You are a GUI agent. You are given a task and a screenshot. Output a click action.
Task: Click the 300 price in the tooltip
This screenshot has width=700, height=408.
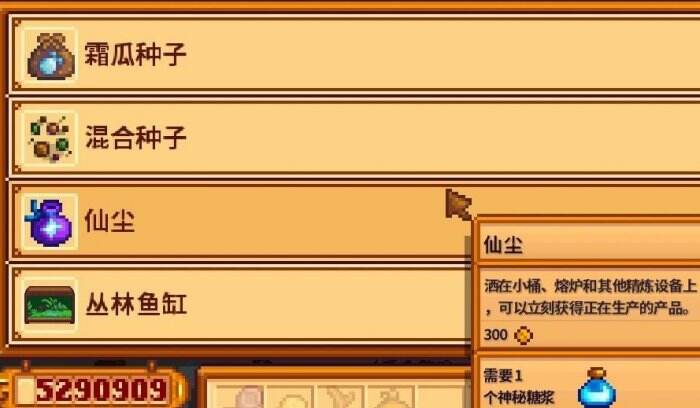pos(496,335)
